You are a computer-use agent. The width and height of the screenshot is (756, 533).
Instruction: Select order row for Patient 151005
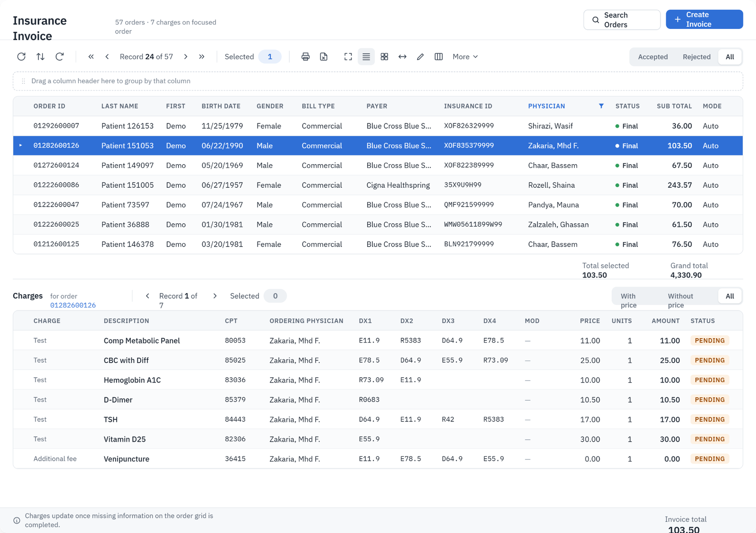click(378, 185)
